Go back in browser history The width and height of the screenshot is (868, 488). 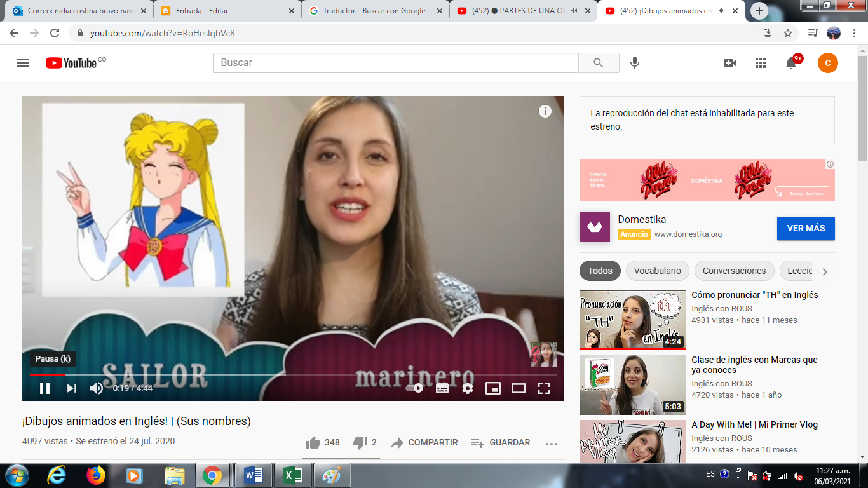pos(14,33)
